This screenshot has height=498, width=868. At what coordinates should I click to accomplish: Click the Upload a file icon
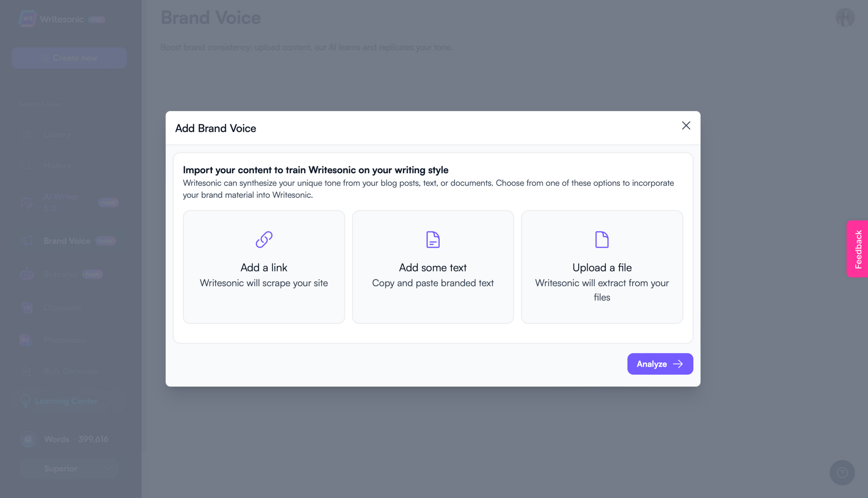602,238
